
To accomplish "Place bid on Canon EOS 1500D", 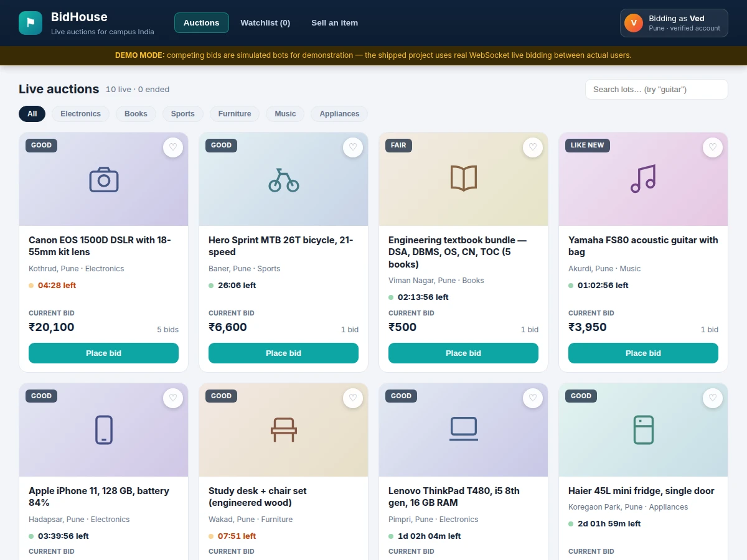I will pyautogui.click(x=104, y=353).
